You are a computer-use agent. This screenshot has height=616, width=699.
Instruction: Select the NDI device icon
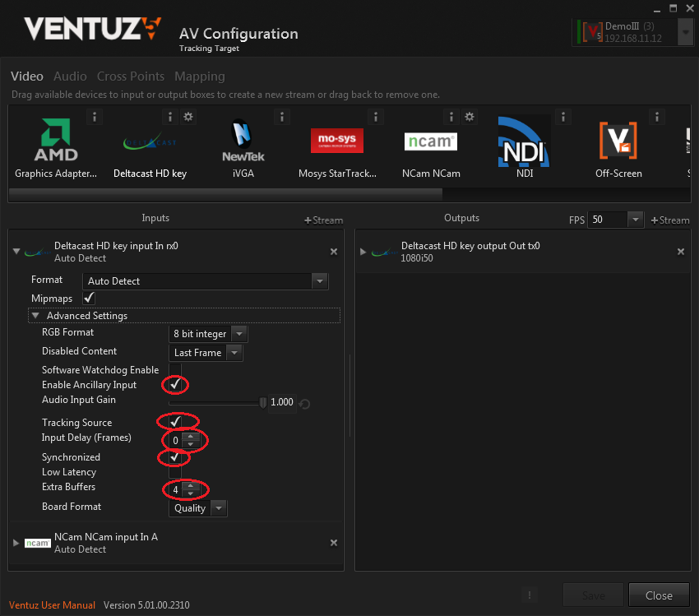click(525, 140)
